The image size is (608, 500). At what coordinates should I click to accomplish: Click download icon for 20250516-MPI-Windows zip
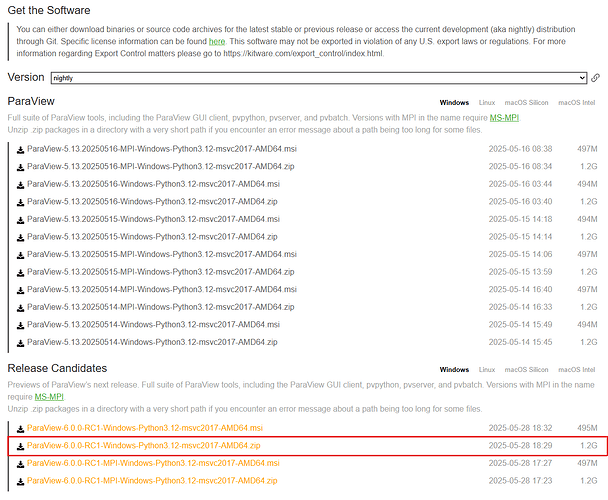point(21,167)
